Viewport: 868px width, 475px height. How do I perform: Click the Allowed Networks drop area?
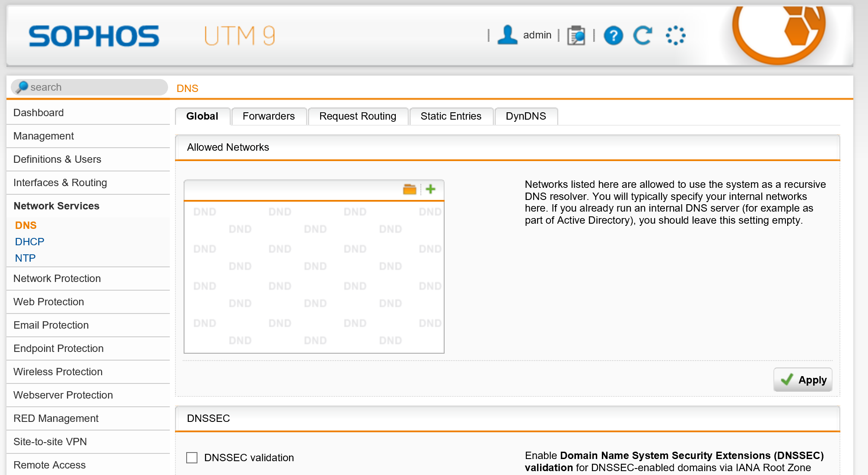[314, 277]
